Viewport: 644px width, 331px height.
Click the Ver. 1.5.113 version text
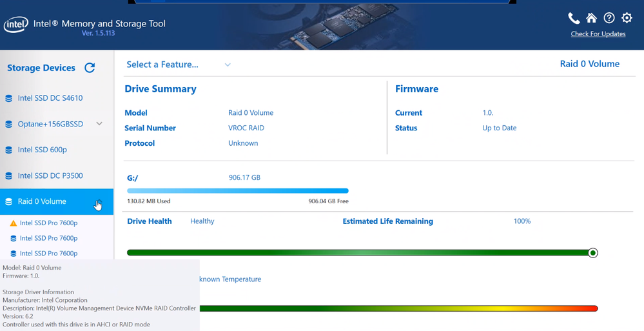[x=98, y=34]
